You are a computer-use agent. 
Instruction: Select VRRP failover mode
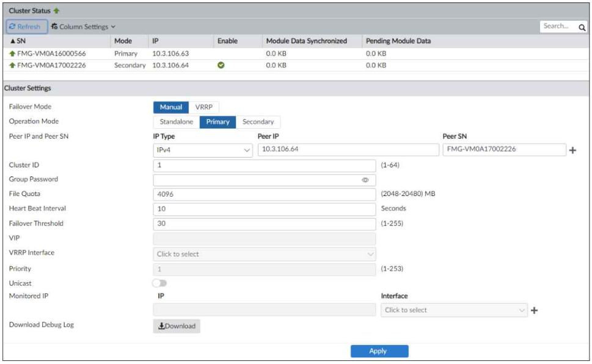pos(203,107)
